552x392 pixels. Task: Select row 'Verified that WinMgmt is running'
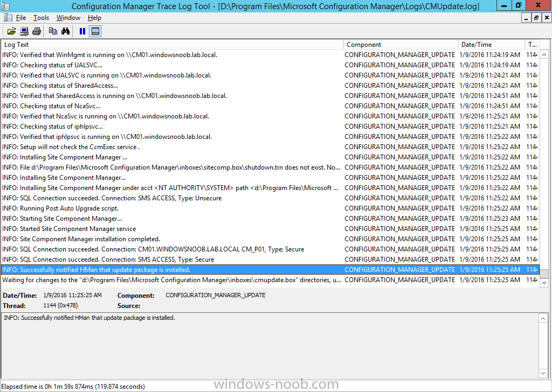tap(270, 55)
